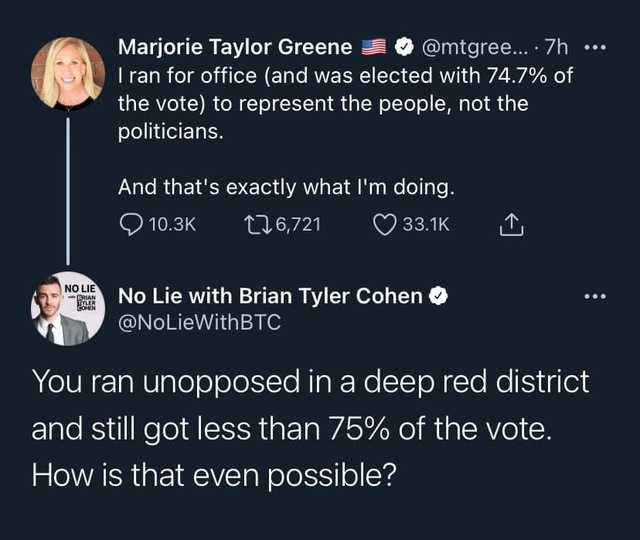
Task: Open Marjorie Taylor Greene's profile picture
Action: point(68,73)
